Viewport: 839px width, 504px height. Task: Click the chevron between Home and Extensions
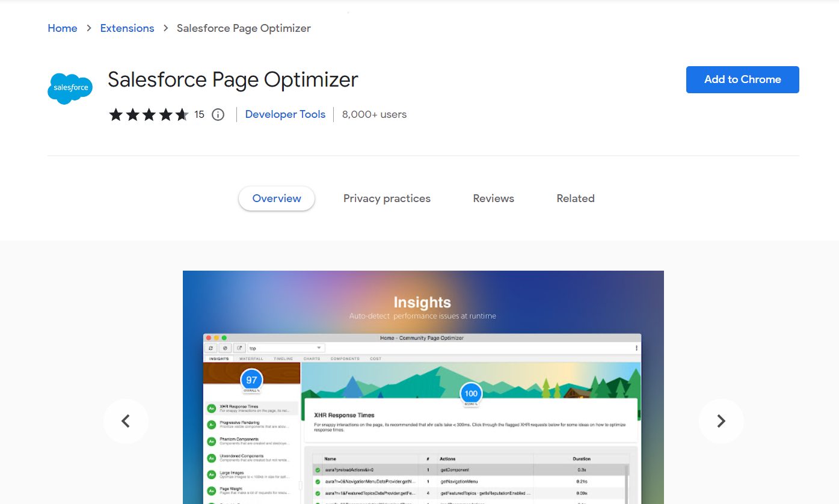point(88,28)
